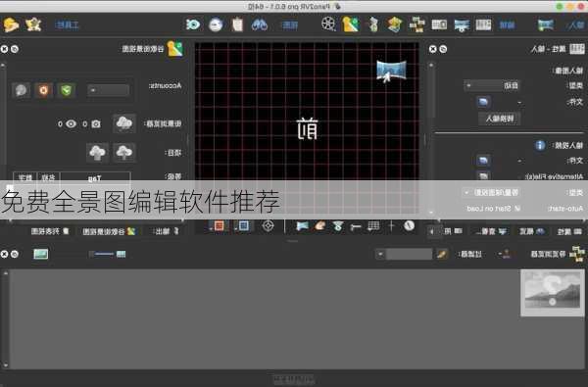Viewport: 588px width, 387px height.
Task: Click the blue info icon near input video
Action: 540,145
